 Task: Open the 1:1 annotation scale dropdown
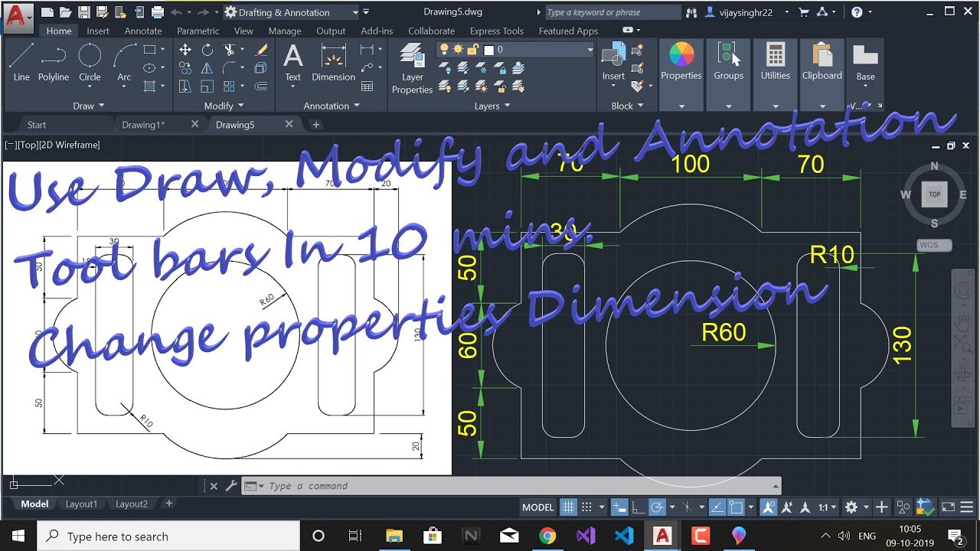[x=827, y=507]
